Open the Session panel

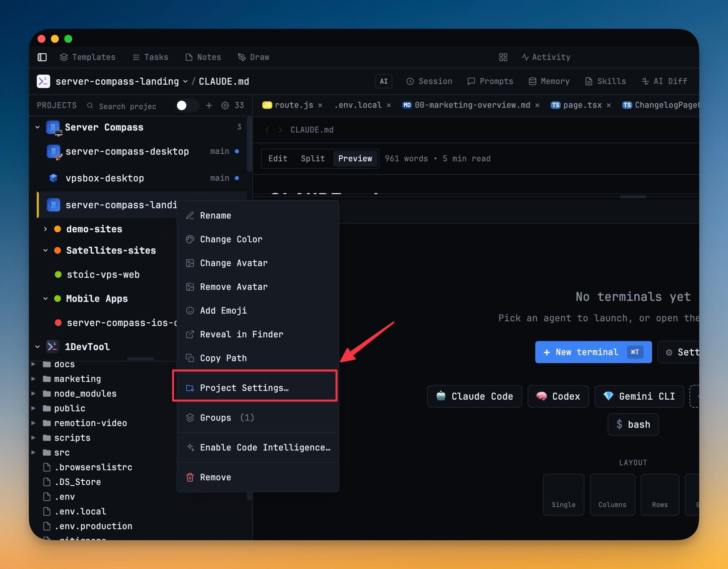[429, 81]
